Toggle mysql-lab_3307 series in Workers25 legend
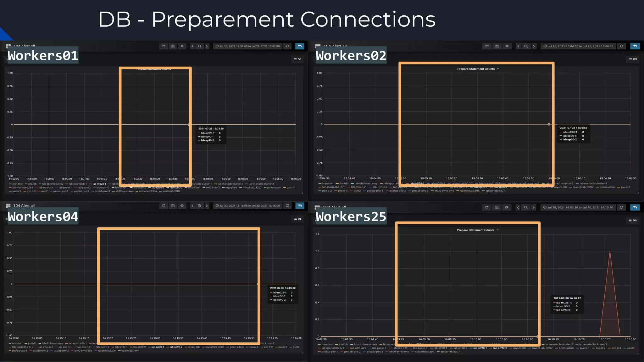 point(541,348)
